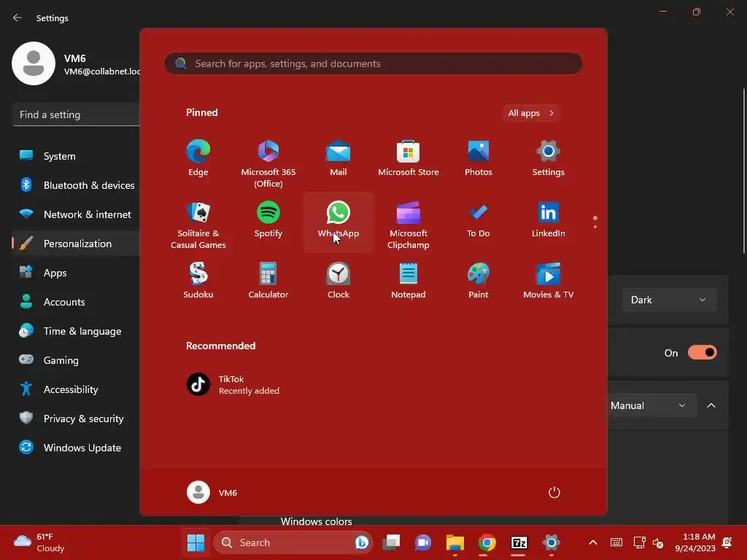Open VM6 profile in Settings sidebar
The width and height of the screenshot is (747, 560).
(76, 63)
